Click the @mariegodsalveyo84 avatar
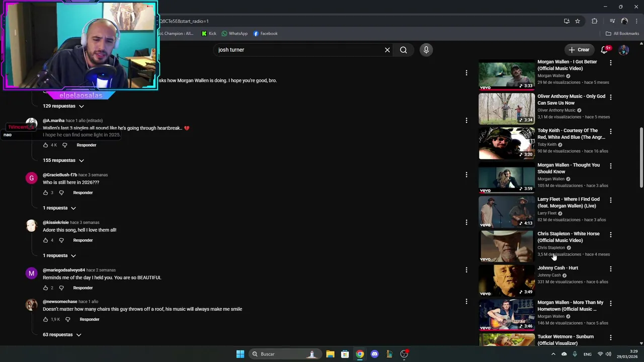Screen dimensions: 644x362 coord(31,273)
